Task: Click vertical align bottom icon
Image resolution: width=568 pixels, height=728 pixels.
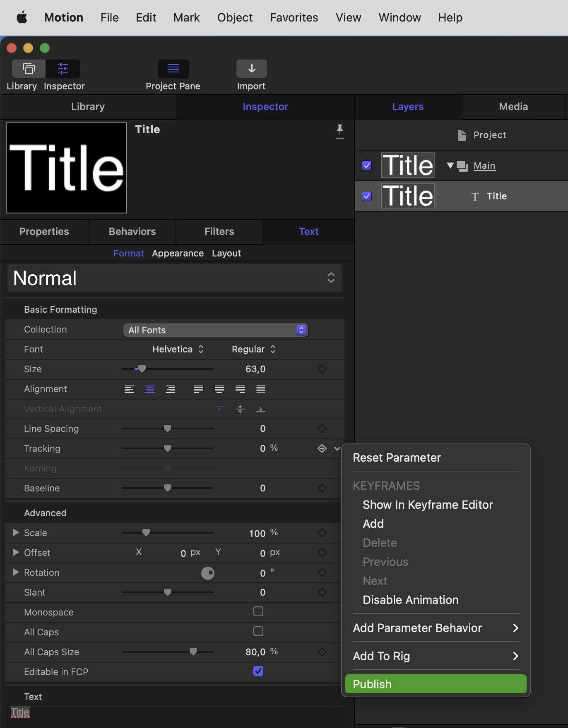Action: [x=261, y=409]
